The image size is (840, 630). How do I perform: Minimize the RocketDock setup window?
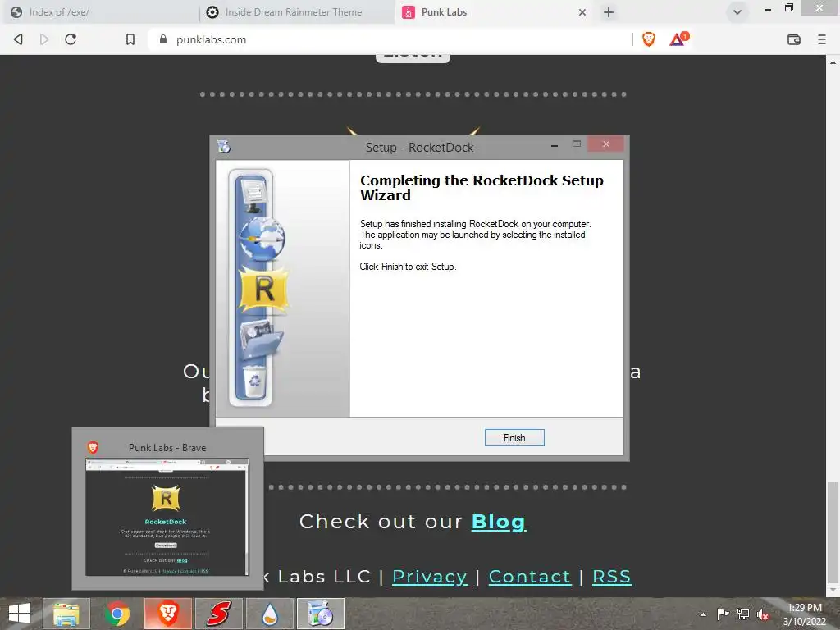point(555,145)
